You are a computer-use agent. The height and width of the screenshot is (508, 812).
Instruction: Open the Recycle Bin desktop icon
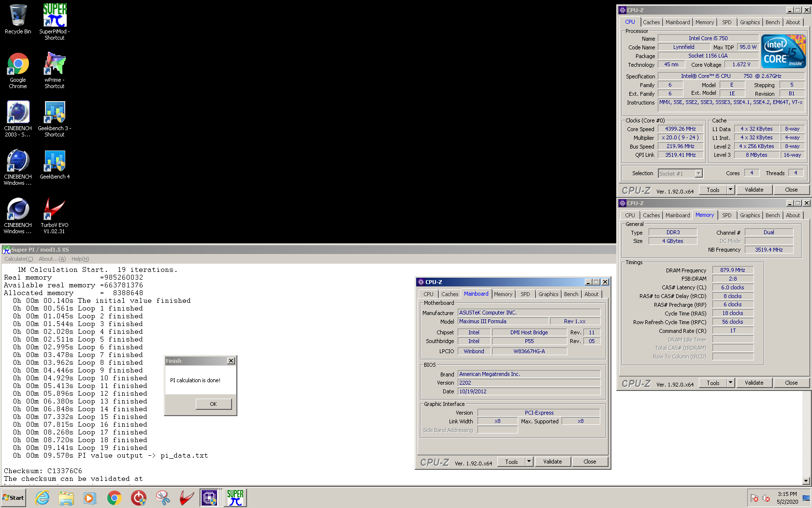(x=18, y=19)
